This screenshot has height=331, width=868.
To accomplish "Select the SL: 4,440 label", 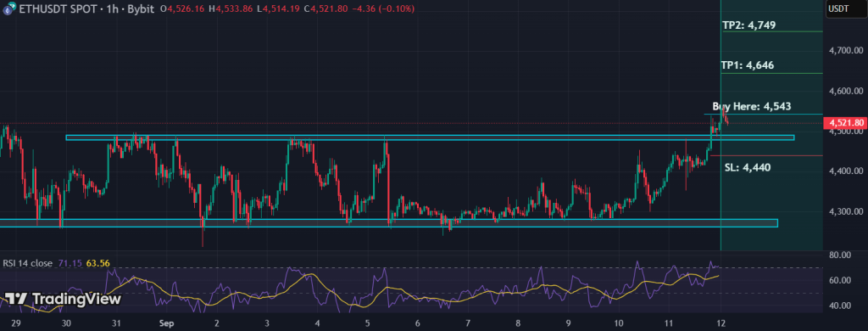I will click(748, 167).
